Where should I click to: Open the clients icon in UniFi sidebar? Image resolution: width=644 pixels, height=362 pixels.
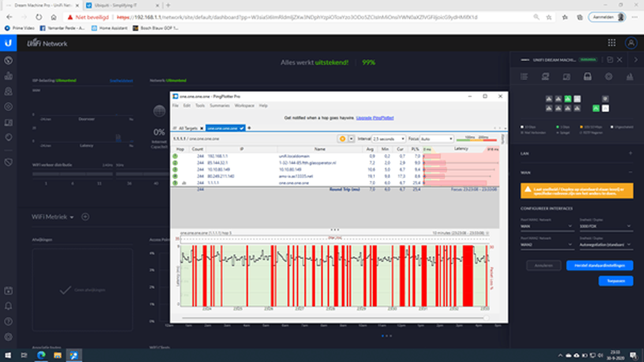pyautogui.click(x=8, y=91)
